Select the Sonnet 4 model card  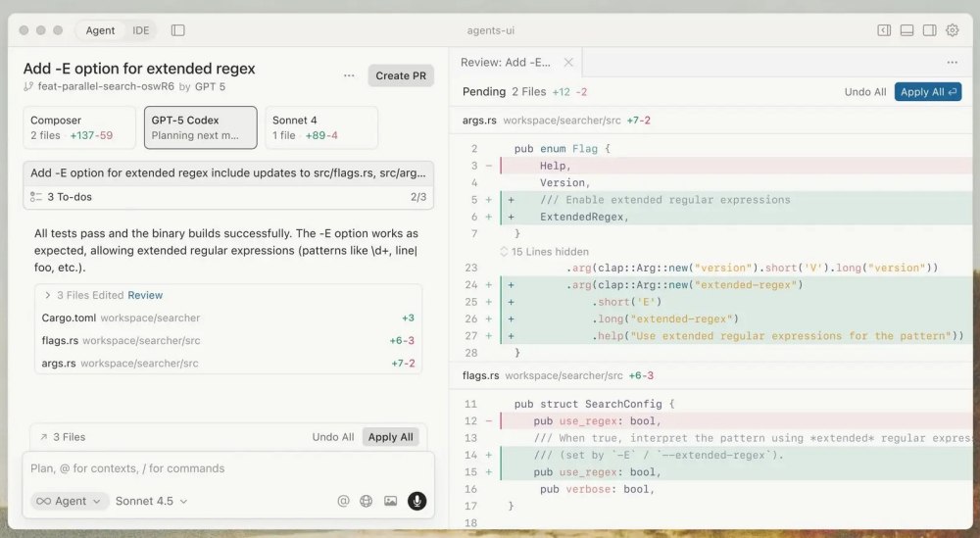click(321, 127)
